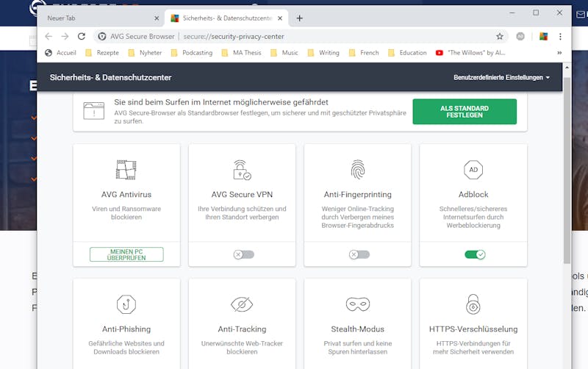Enable the Anti-Fingerprinting toggle
Viewport: 588px width, 369px height.
[359, 254]
